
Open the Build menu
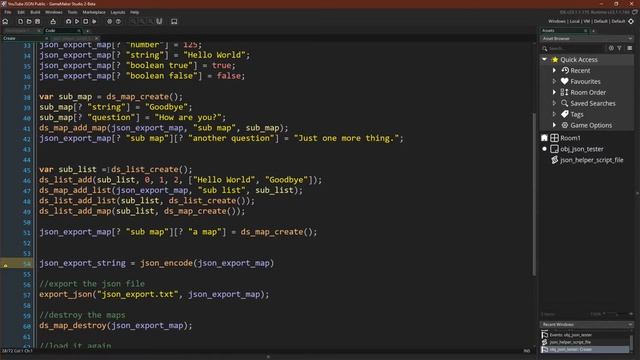tap(36, 12)
